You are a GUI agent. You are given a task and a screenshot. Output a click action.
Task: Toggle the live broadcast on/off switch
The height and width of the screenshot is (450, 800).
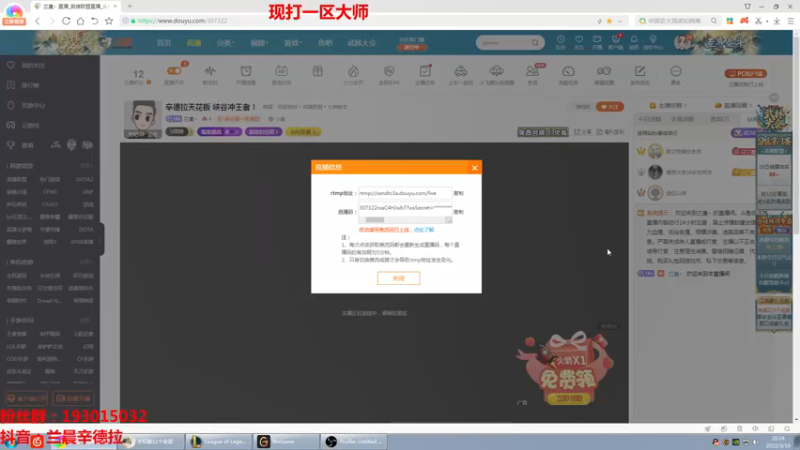point(174,71)
